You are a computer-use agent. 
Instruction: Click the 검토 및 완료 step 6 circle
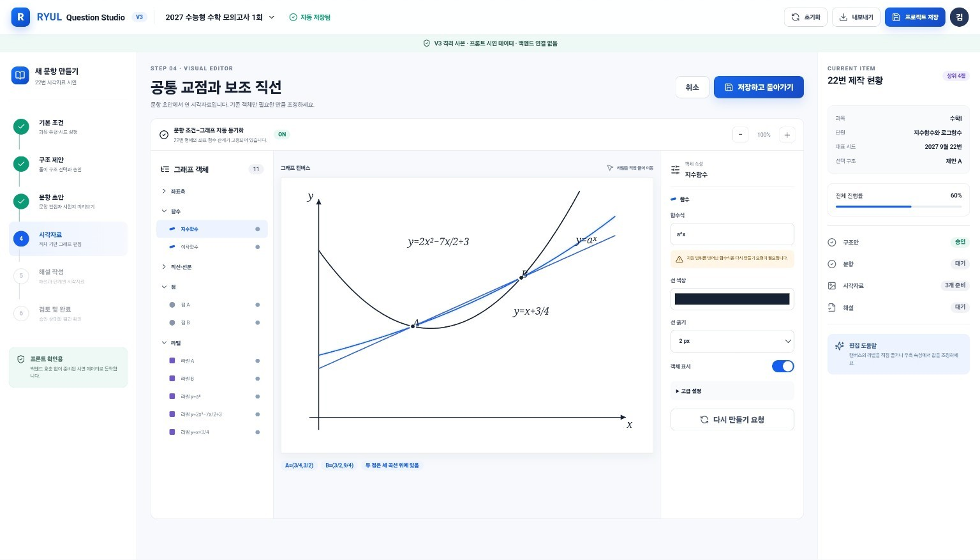(21, 314)
